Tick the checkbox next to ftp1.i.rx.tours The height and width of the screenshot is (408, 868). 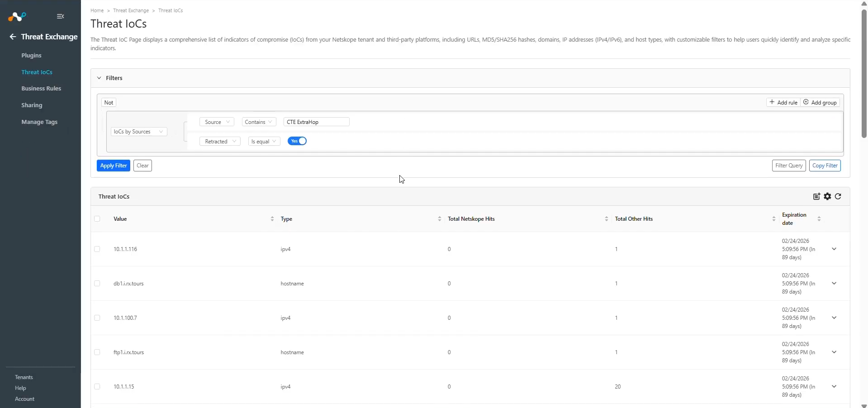point(97,352)
